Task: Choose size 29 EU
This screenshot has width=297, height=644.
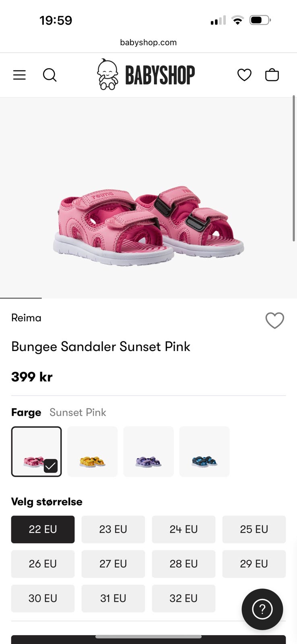Action: coord(254,564)
